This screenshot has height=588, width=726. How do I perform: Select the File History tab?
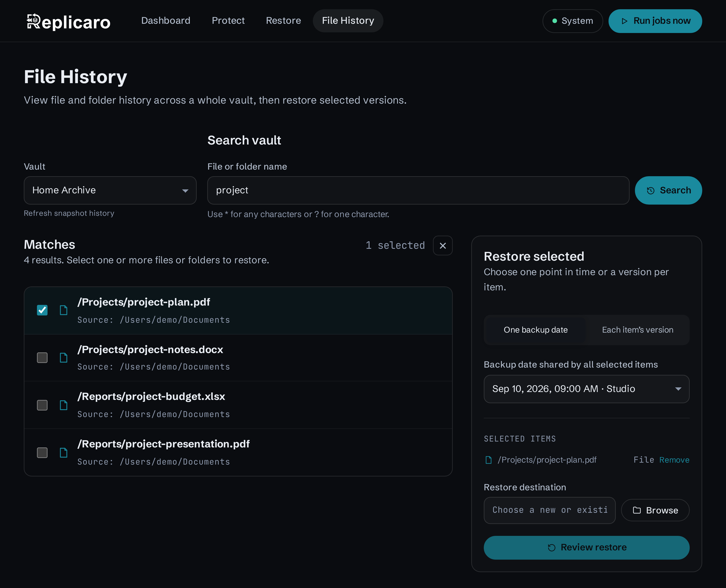pyautogui.click(x=348, y=21)
